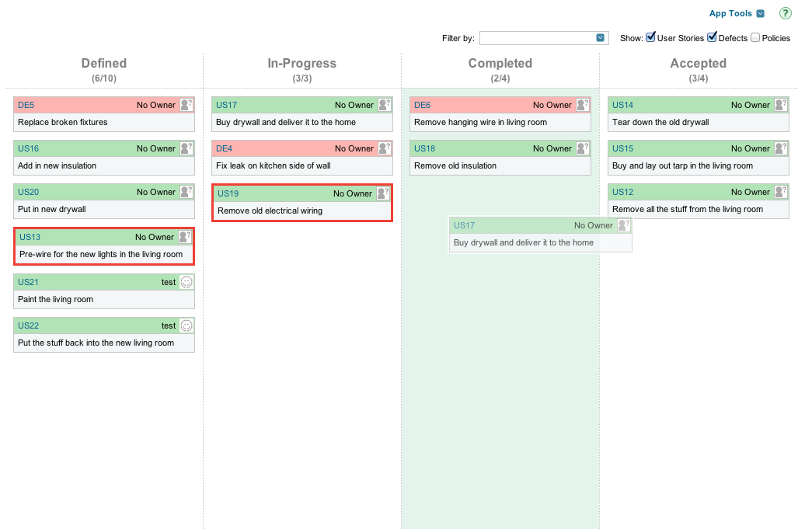
Task: Expand the App Tools menu arrow
Action: [761, 13]
